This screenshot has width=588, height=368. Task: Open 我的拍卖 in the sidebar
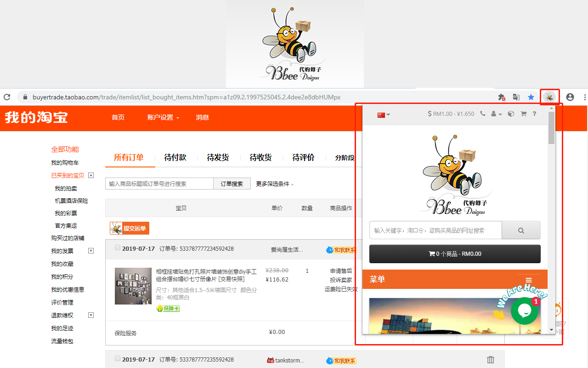pos(66,189)
